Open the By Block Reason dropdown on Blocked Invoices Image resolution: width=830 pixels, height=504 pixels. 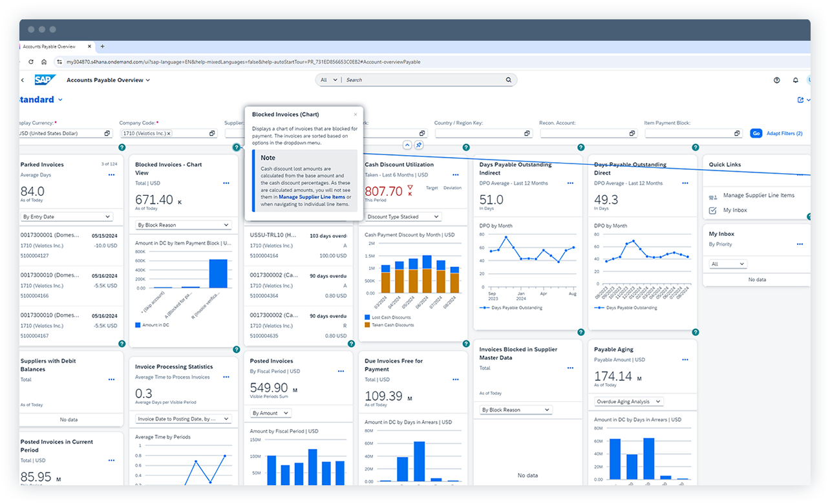tap(183, 224)
